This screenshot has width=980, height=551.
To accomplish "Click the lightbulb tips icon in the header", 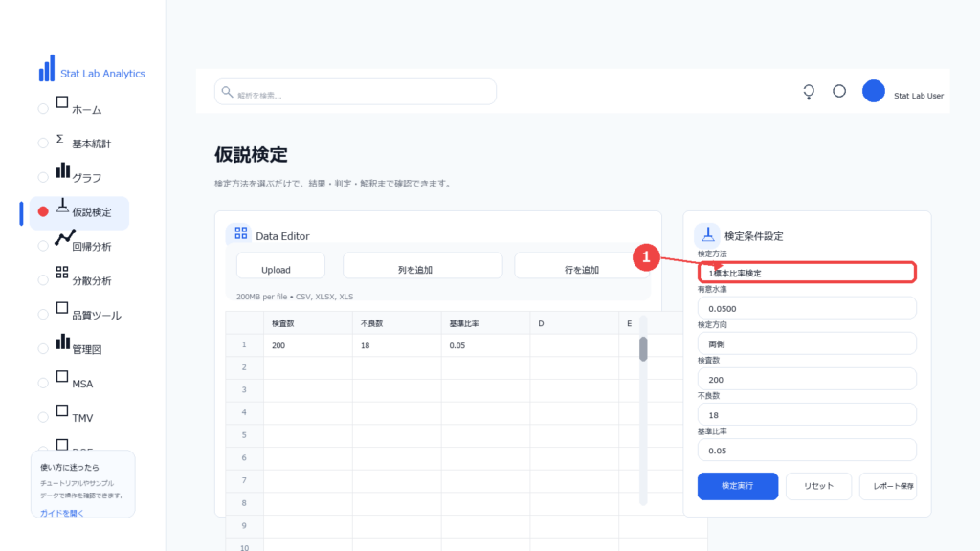I will point(809,92).
